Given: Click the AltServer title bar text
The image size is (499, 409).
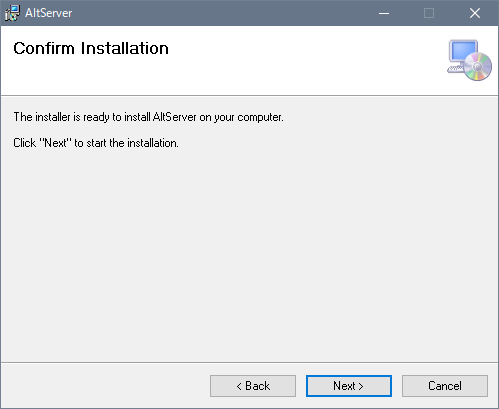Looking at the screenshot, I should pos(49,13).
